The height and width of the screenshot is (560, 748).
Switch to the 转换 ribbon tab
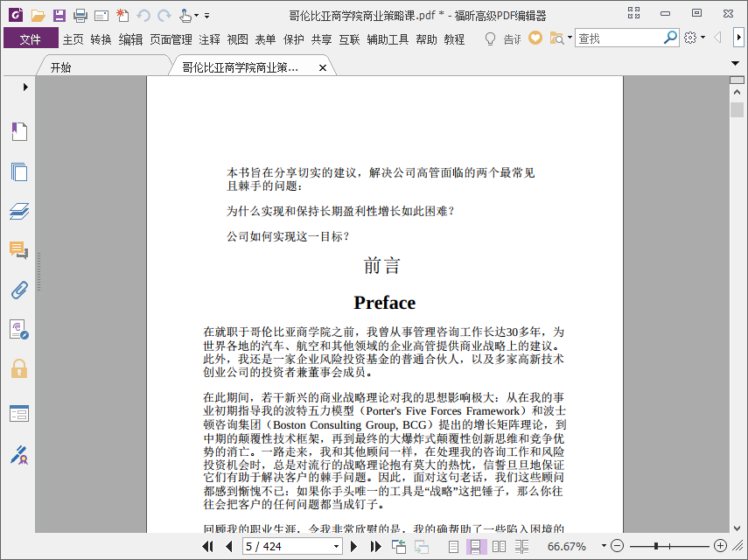coord(101,39)
